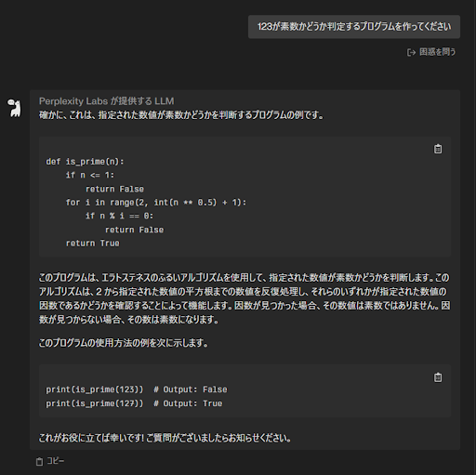The height and width of the screenshot is (475, 476).
Task: Click the llama avatar icon
Action: 14,108
